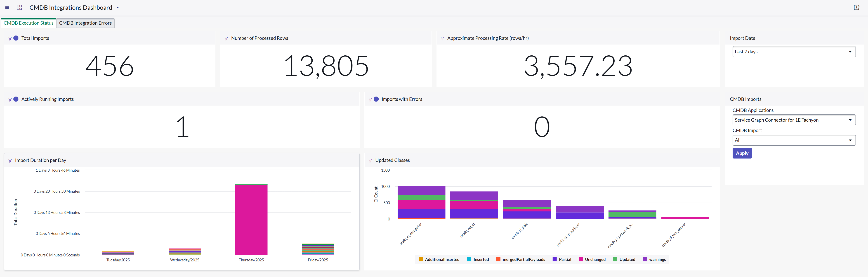Viewport: 868px width, 277px height.
Task: Select the CMDB Execution Status tab
Action: coord(29,23)
